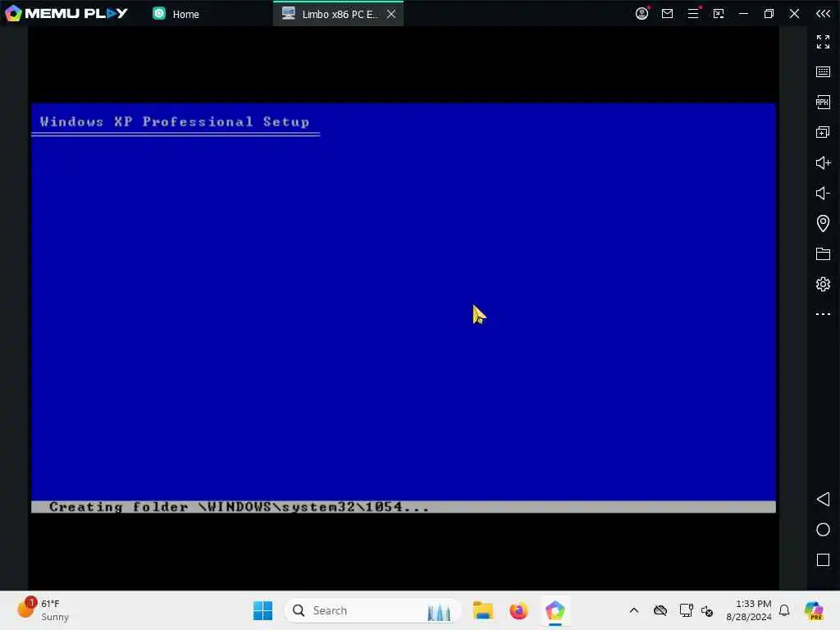Open File Explorer from the taskbar

click(x=482, y=610)
